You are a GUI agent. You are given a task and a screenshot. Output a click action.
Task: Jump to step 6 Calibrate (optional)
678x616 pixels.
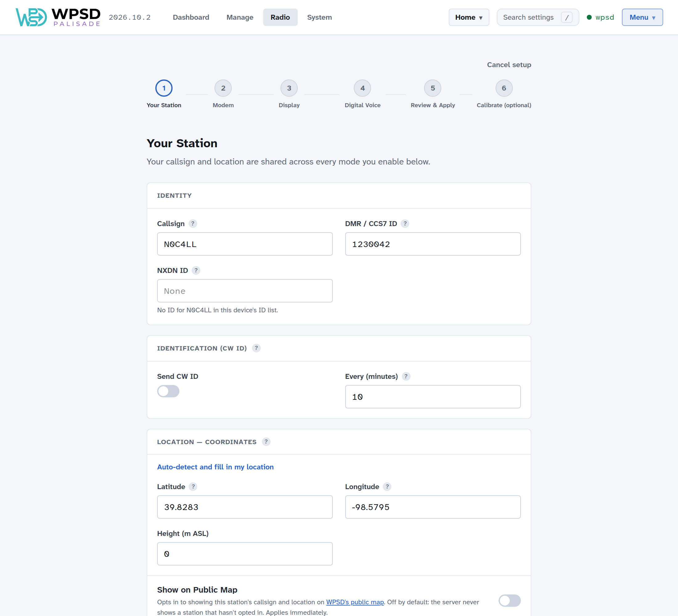point(504,94)
